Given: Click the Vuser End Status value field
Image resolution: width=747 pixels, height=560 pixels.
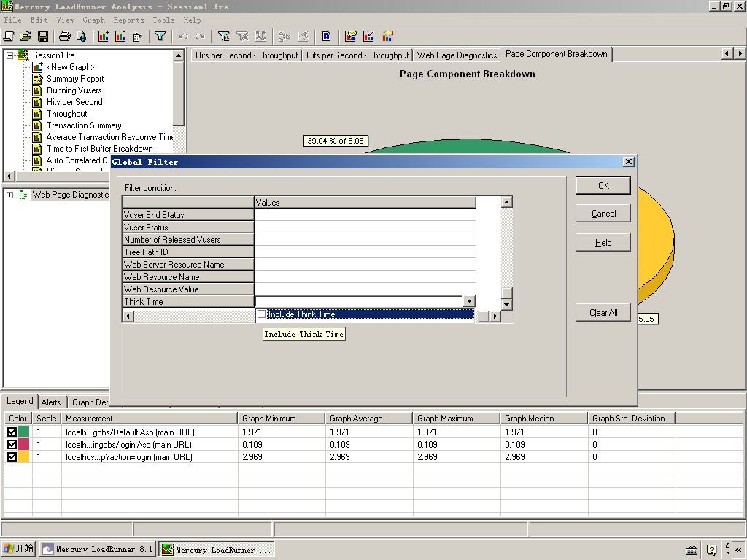Looking at the screenshot, I should (365, 215).
